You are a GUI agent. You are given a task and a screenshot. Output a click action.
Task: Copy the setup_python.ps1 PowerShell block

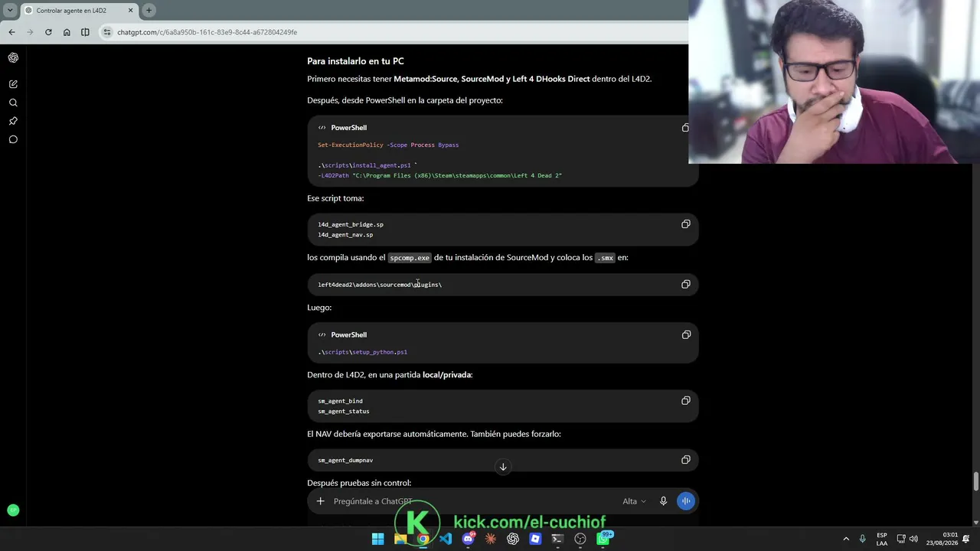coord(686,334)
